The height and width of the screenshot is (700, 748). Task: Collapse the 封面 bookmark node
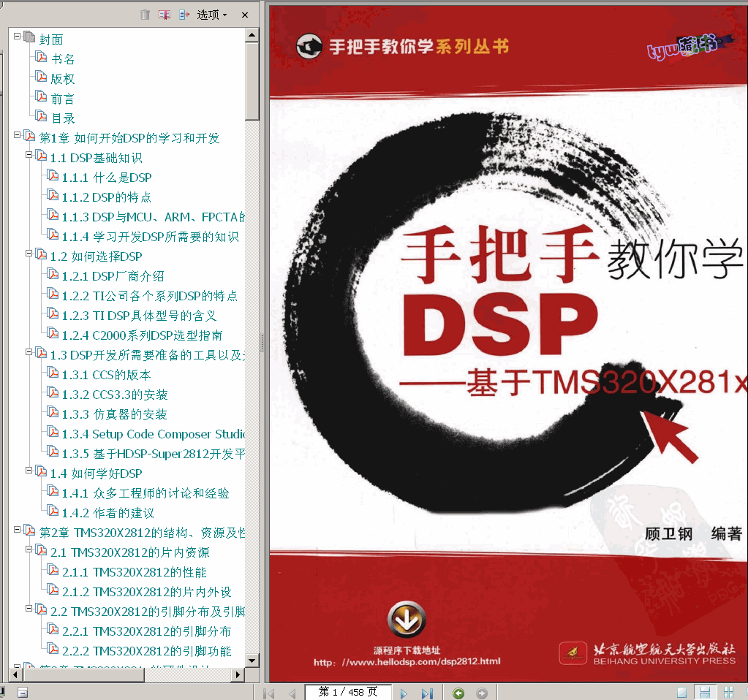(x=17, y=37)
